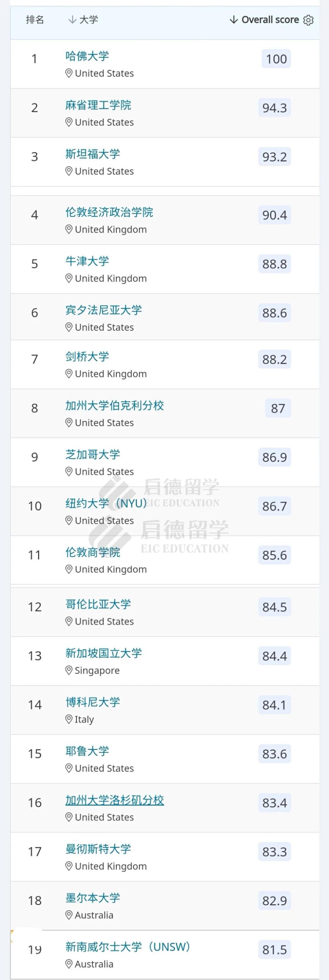Open the 斯坦福大学 university link

click(x=92, y=154)
